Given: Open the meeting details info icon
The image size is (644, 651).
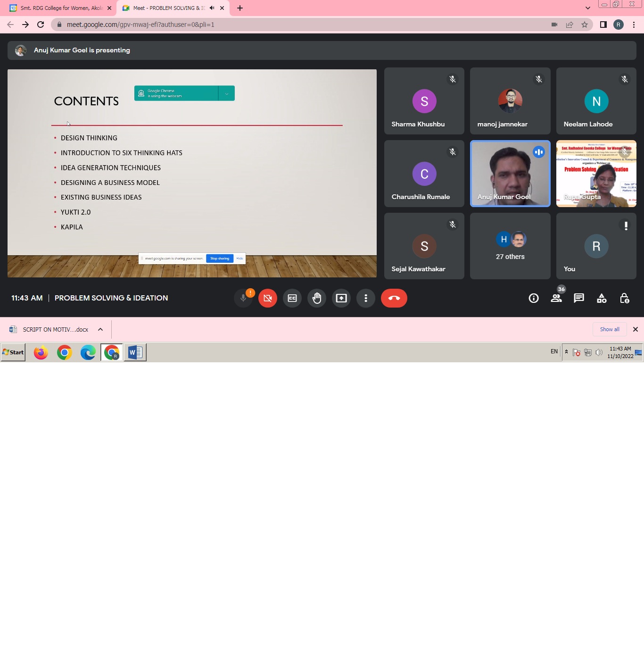Looking at the screenshot, I should point(533,298).
